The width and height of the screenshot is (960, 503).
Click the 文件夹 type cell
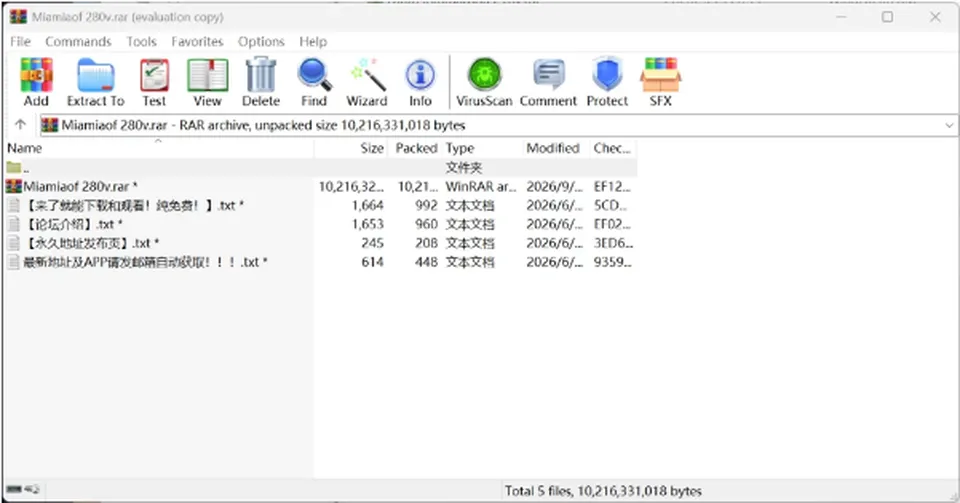pos(463,168)
